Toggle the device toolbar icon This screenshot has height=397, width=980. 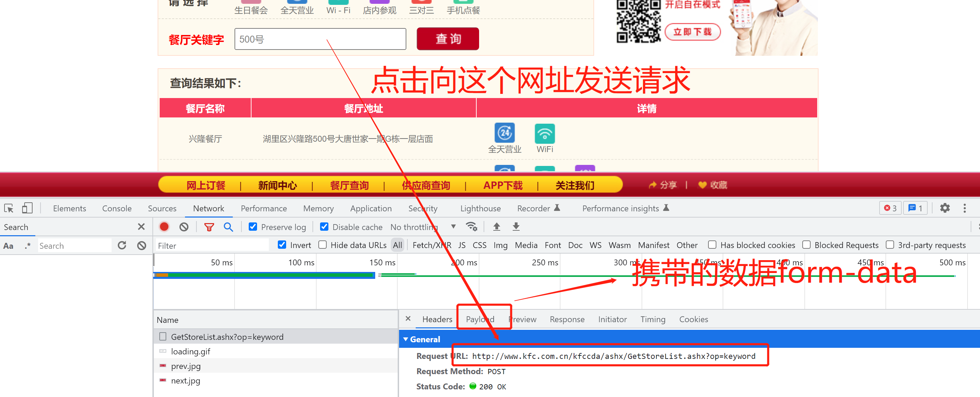(x=27, y=208)
